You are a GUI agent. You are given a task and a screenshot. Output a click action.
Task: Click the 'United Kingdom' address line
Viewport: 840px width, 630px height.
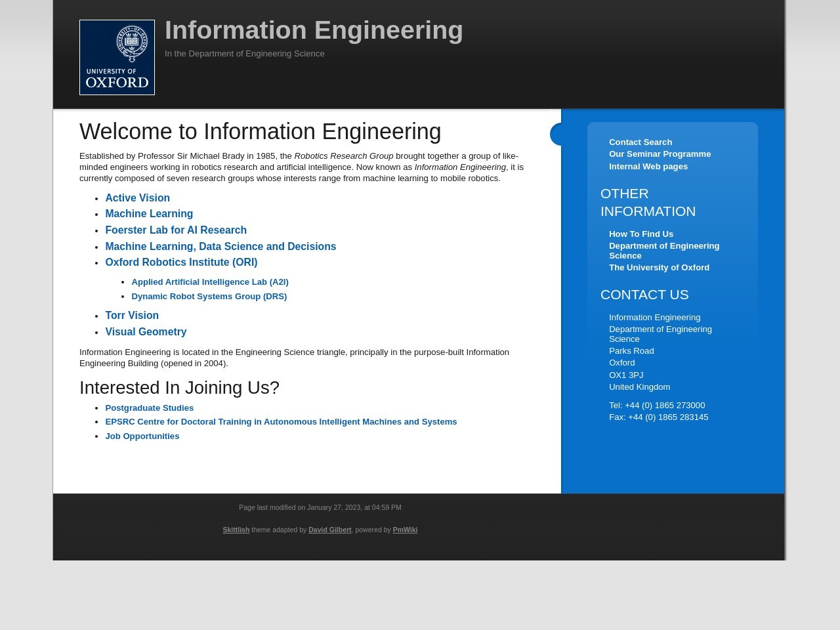[639, 387]
